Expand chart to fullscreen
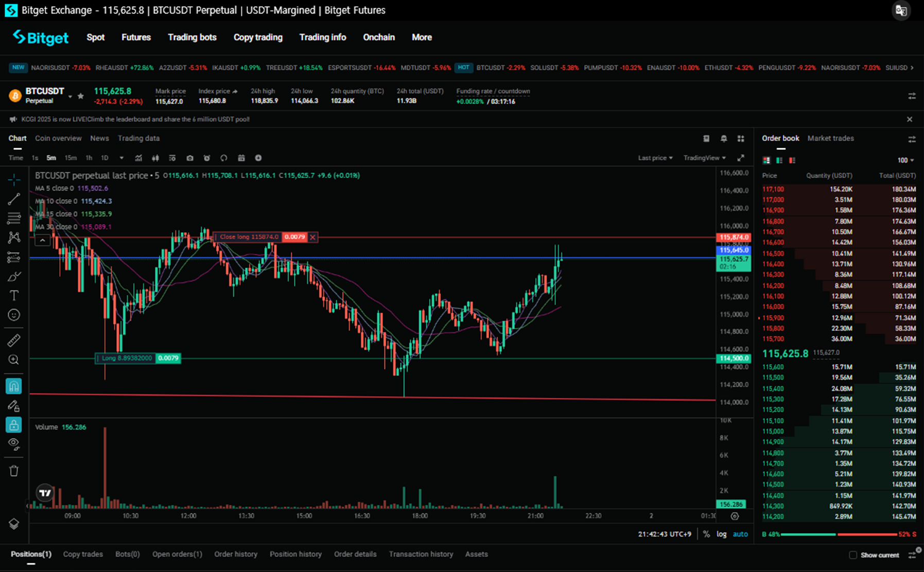The width and height of the screenshot is (924, 572). 741,158
